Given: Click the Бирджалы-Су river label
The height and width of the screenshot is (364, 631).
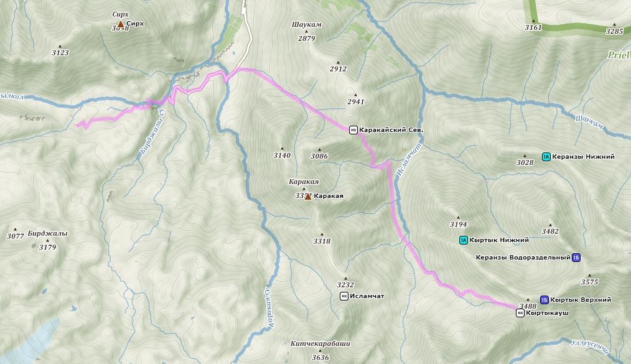Looking at the screenshot, I should tap(152, 132).
